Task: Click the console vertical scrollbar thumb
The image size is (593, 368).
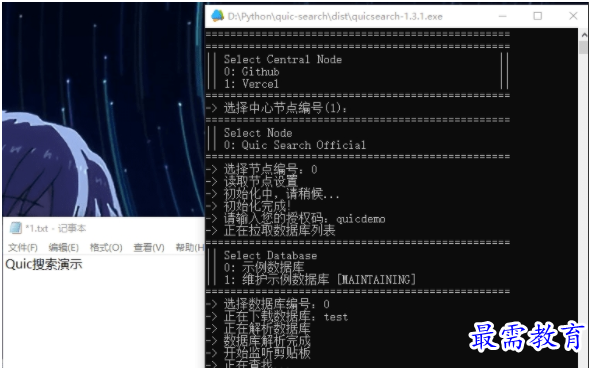Action: pos(584,48)
